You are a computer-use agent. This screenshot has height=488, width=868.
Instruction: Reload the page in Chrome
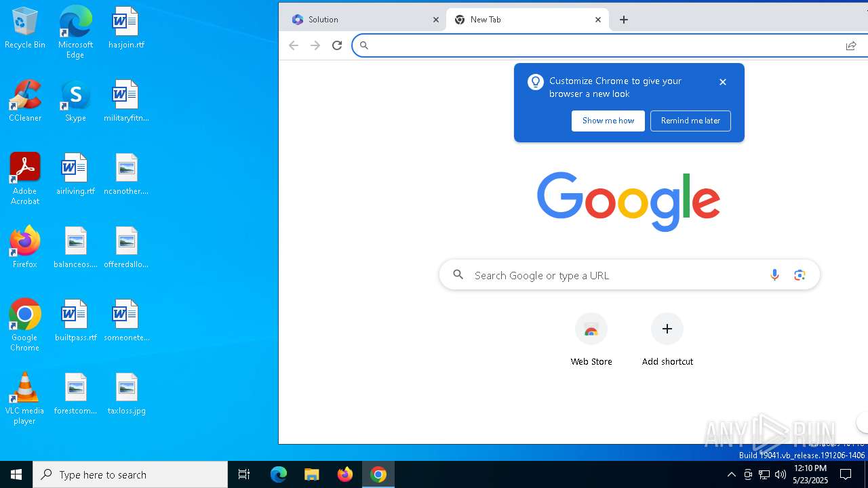[x=337, y=45]
